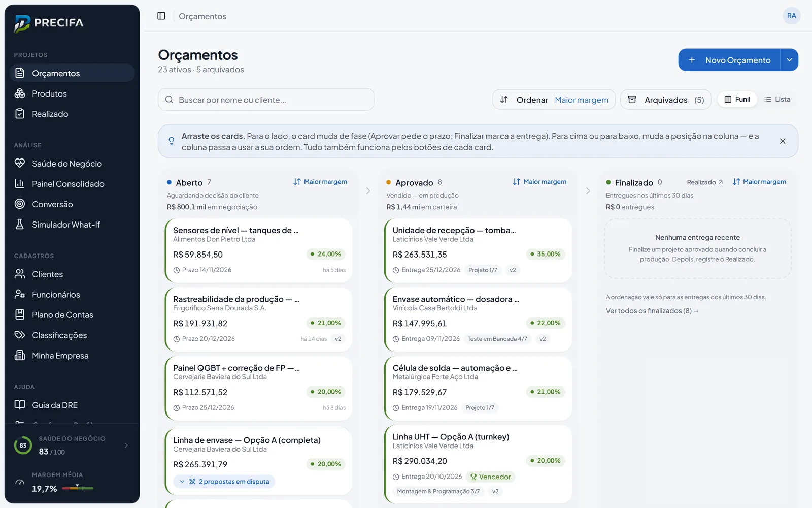The image size is (812, 508).
Task: Click the chevron between Aberto and Aprovado
Action: [368, 191]
